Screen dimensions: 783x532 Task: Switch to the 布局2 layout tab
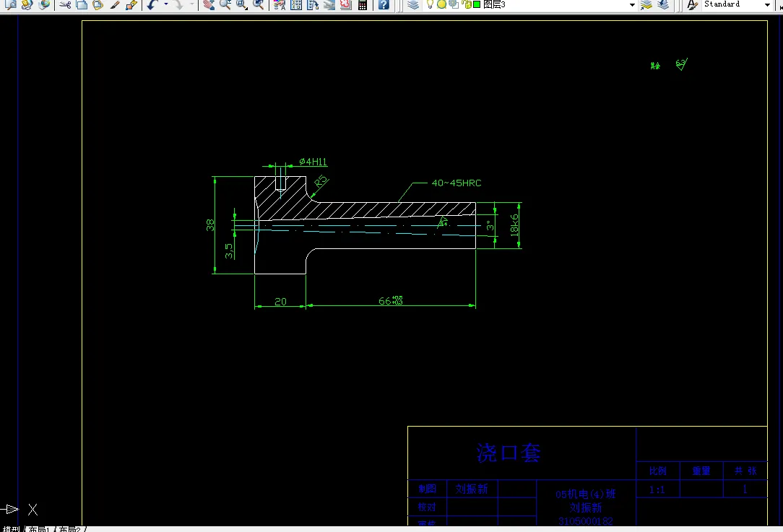coord(69,529)
